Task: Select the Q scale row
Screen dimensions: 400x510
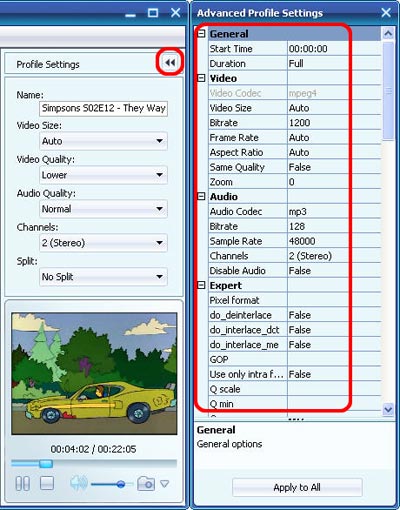Action: [295, 389]
